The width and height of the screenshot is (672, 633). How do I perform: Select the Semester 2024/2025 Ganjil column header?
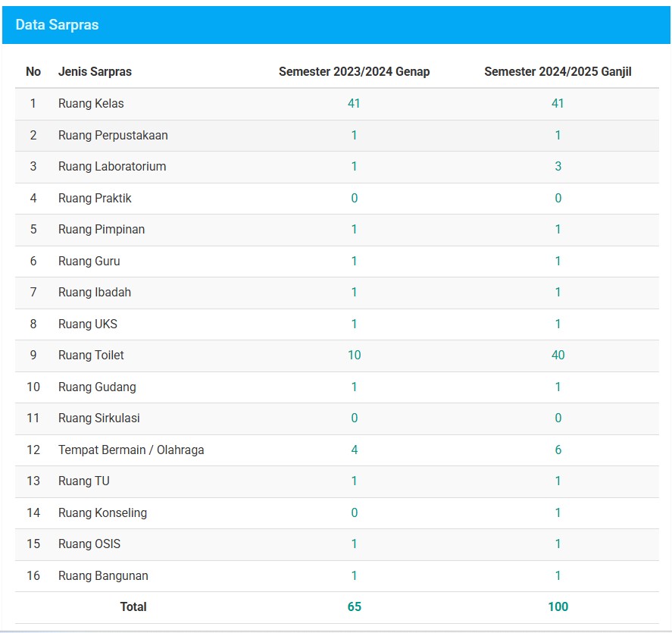coord(558,72)
